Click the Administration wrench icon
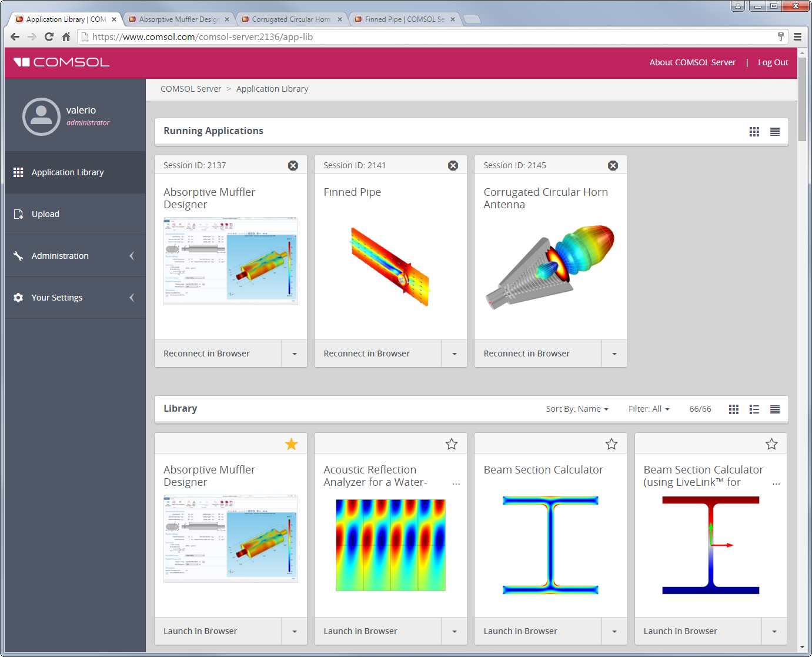The width and height of the screenshot is (812, 657). [18, 256]
